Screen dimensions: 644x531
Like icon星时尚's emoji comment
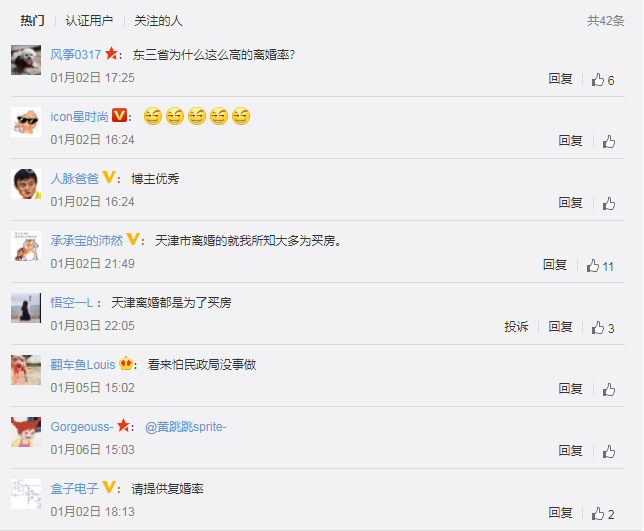tap(609, 142)
